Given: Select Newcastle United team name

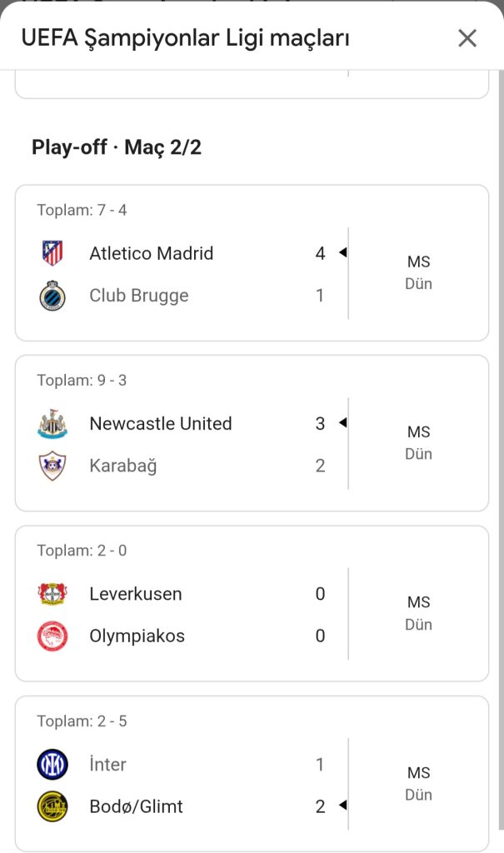Looking at the screenshot, I should [161, 423].
